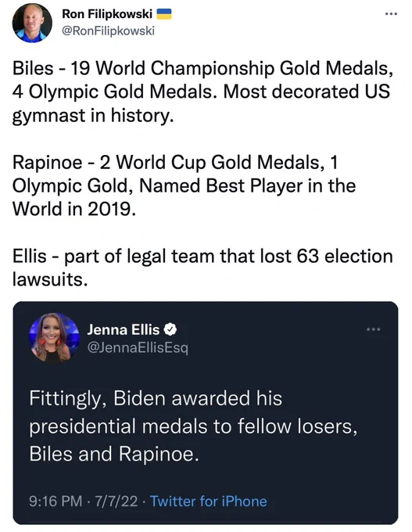Open Jenna Ellis's profile avatar
The height and width of the screenshot is (532, 412).
click(x=54, y=338)
